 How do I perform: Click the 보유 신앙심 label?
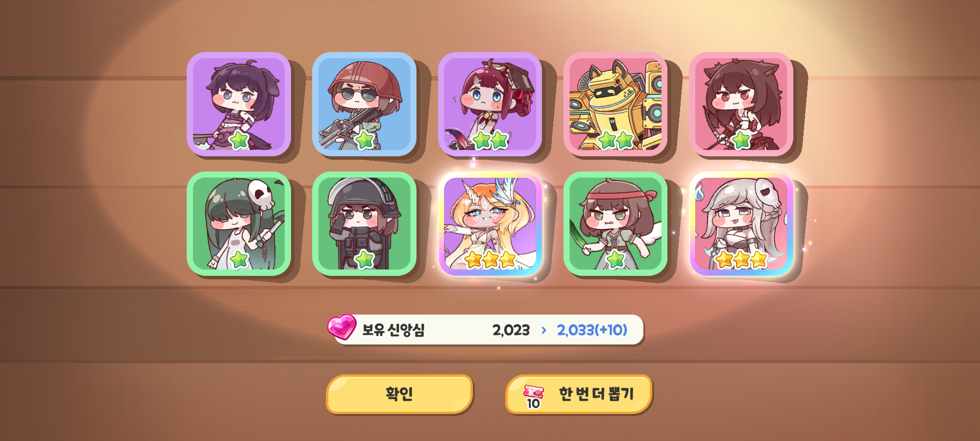[x=393, y=330]
